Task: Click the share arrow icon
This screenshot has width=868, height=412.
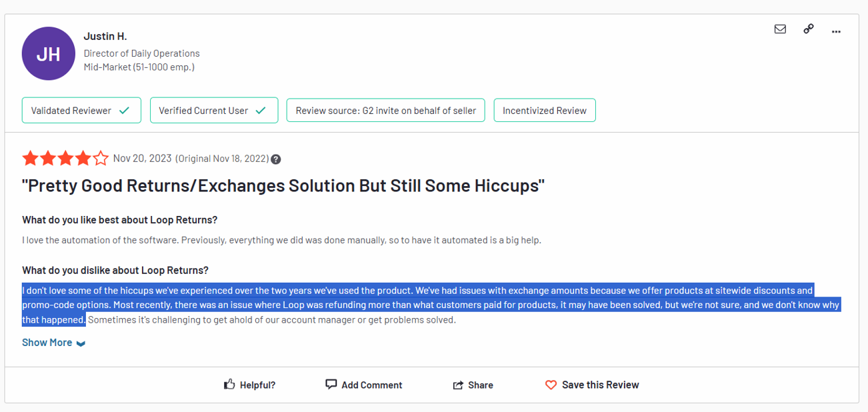Action: pos(458,385)
